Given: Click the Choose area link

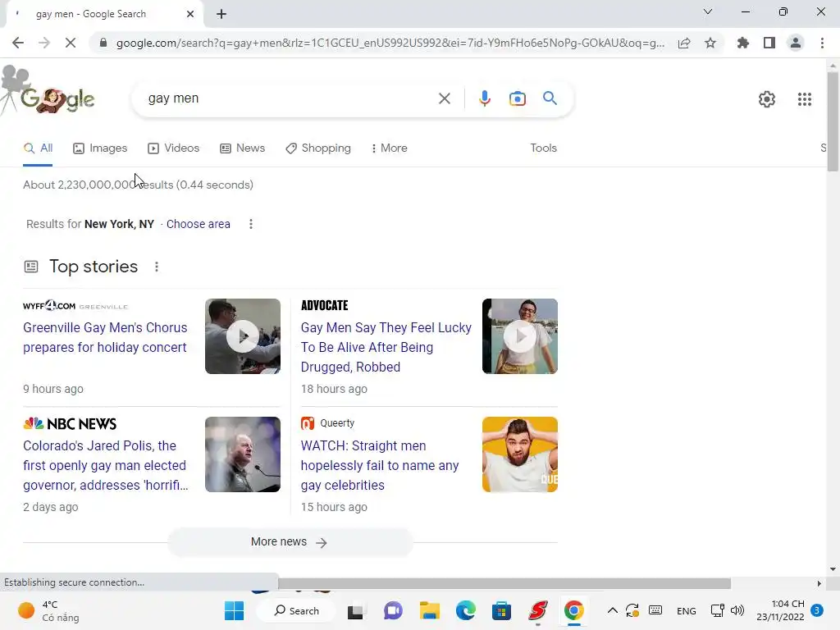Looking at the screenshot, I should tap(199, 224).
